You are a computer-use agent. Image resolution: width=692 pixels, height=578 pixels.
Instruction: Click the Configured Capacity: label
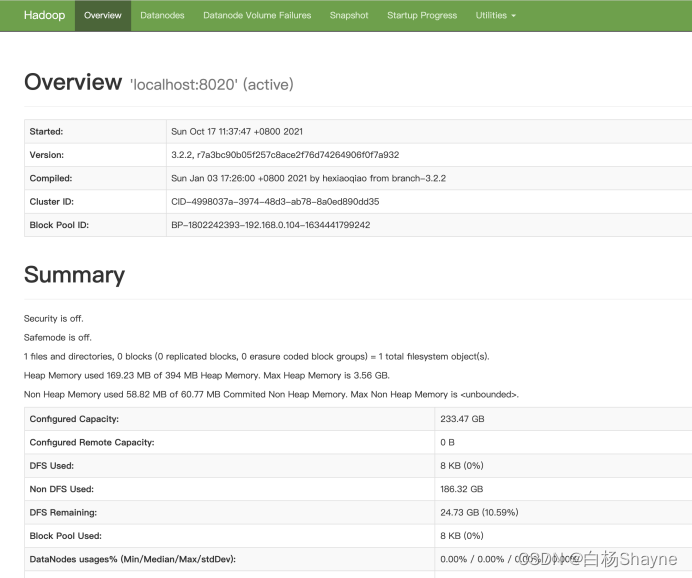[x=74, y=419]
